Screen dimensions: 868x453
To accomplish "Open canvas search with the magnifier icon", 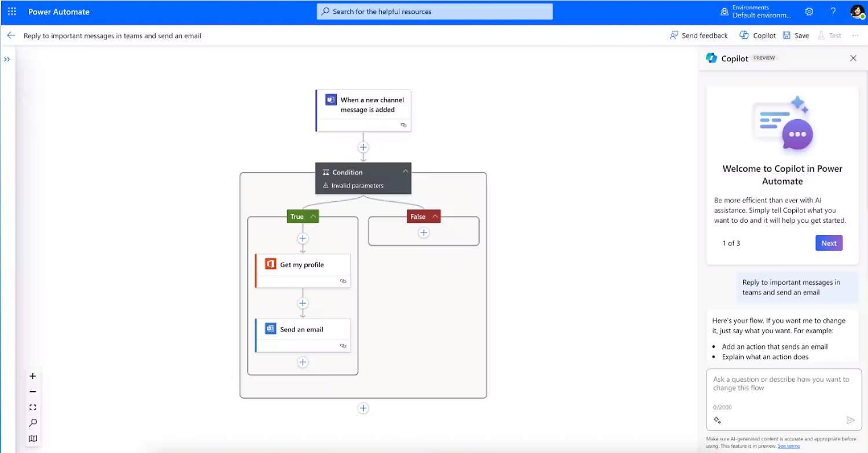I will pyautogui.click(x=32, y=422).
